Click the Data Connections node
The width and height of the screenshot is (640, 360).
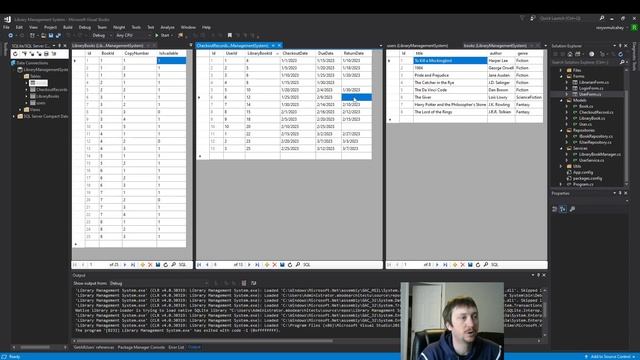pos(32,63)
